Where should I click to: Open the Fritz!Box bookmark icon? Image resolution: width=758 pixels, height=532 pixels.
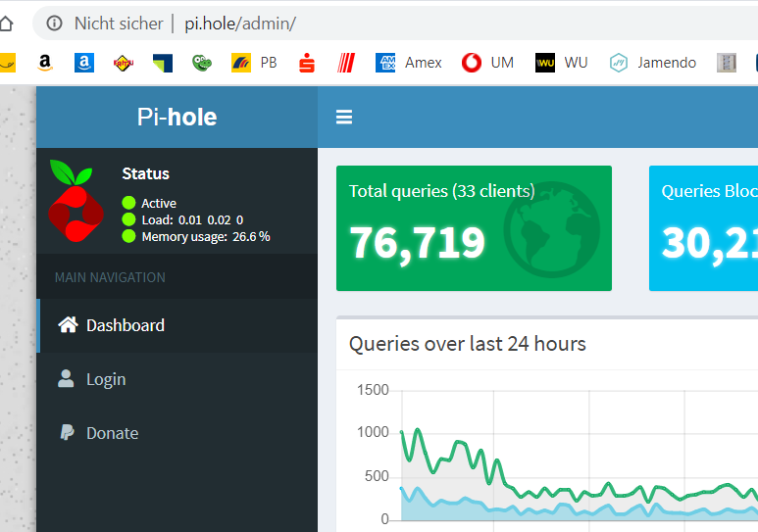(124, 63)
